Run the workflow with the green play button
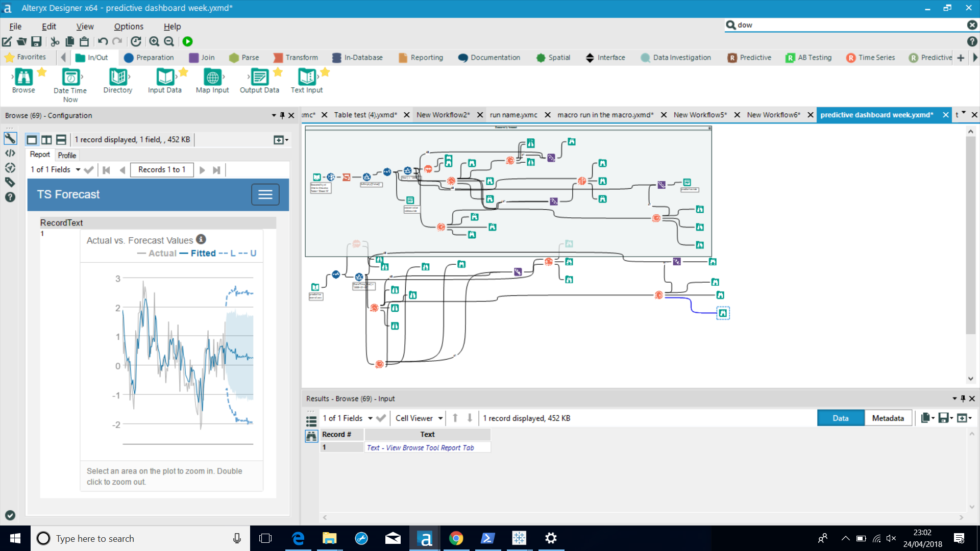The height and width of the screenshot is (551, 980). (187, 42)
